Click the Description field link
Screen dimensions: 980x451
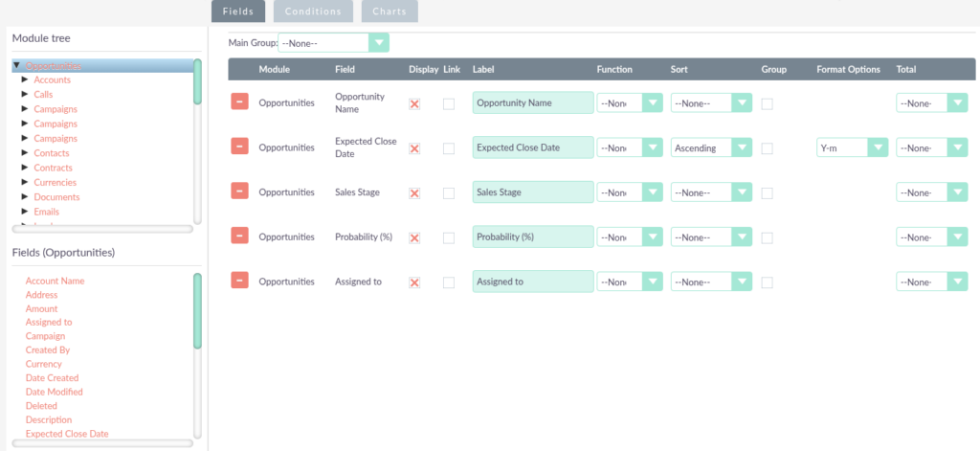49,420
